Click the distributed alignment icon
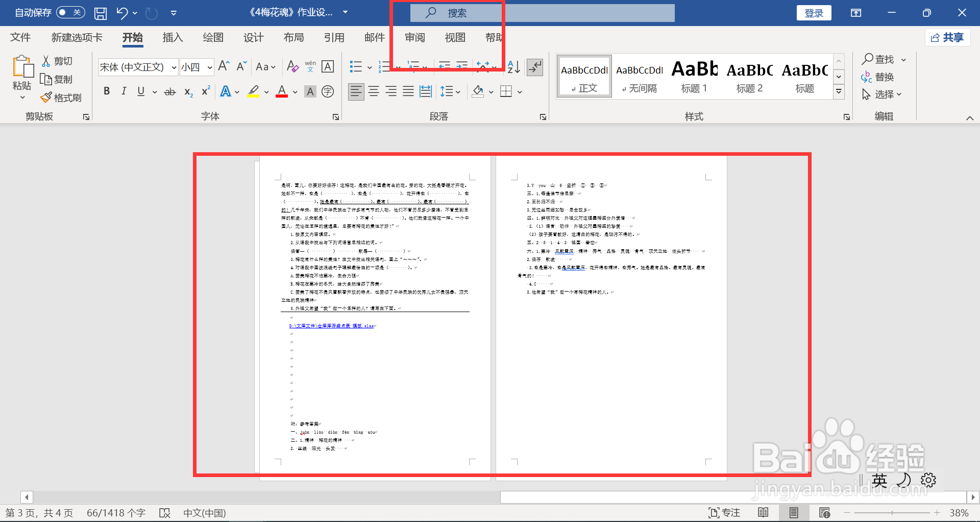The image size is (980, 522). point(425,92)
